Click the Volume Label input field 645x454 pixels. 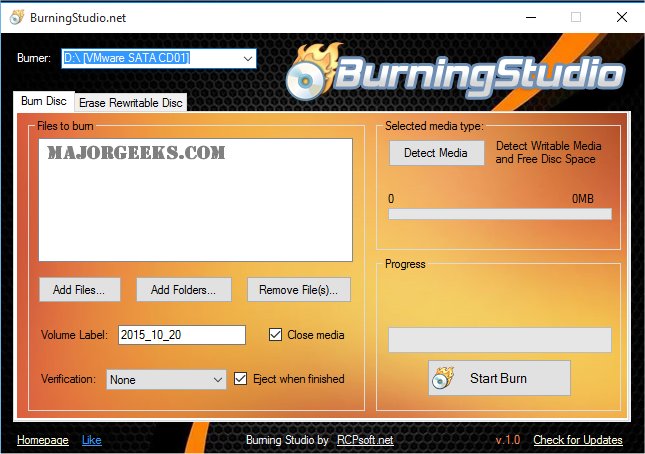coord(182,335)
